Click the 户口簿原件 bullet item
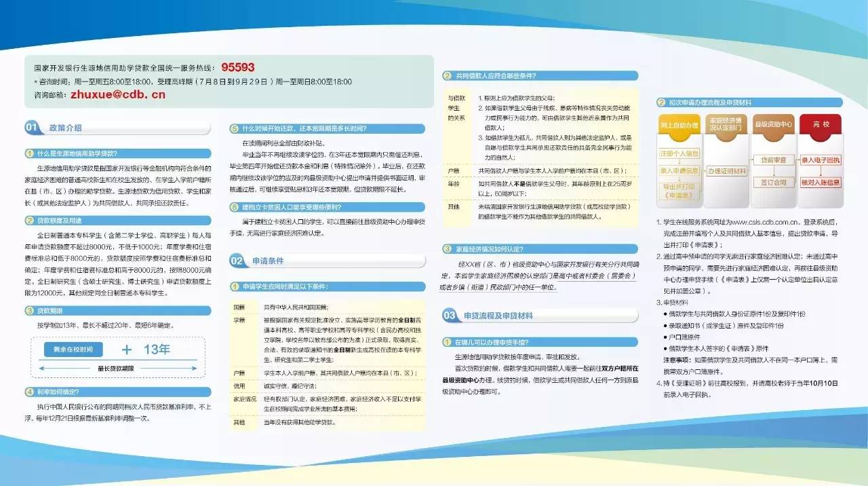The image size is (868, 486). 686,336
